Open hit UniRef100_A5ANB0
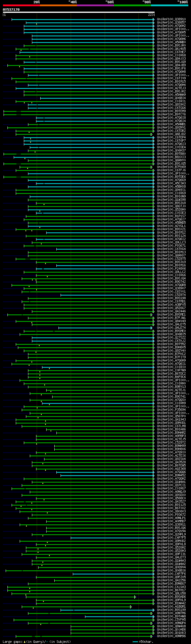 click(171, 42)
